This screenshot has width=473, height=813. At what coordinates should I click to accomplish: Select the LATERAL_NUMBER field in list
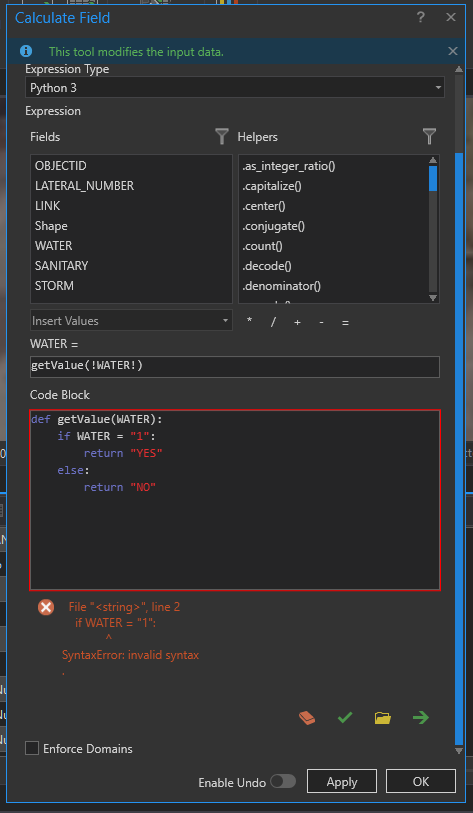(85, 186)
